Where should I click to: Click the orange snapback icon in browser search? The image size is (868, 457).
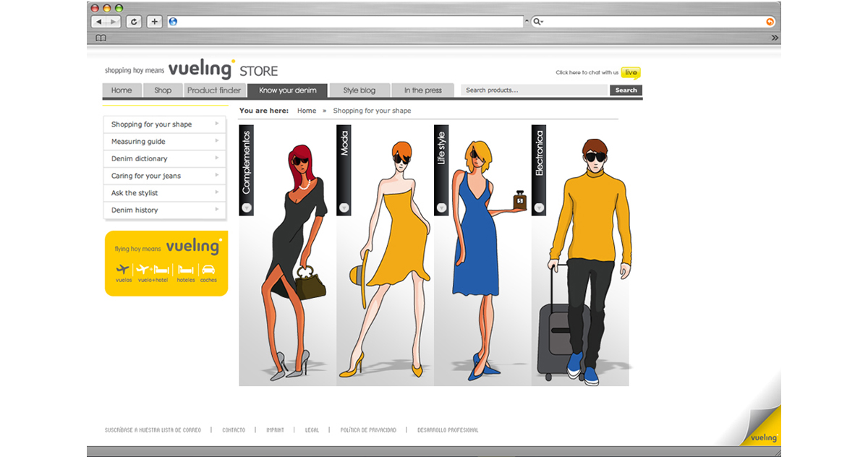770,22
